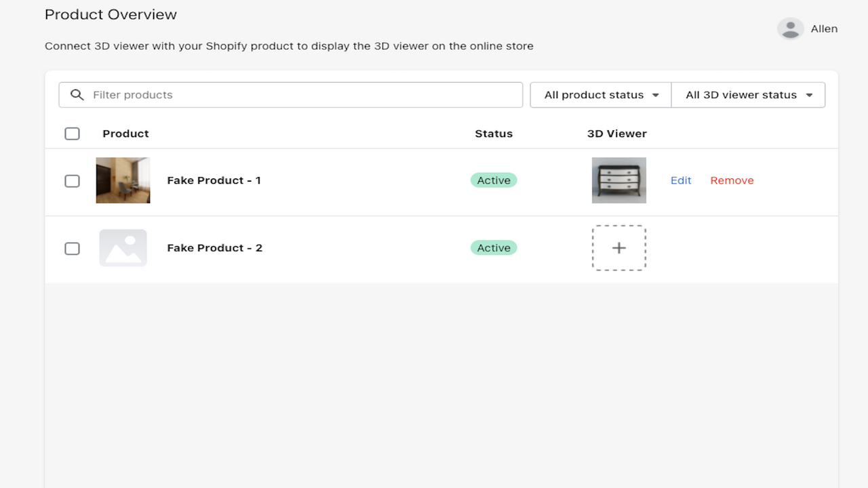Edit the 3D viewer for Fake Product - 1
This screenshot has width=868, height=488.
(x=681, y=180)
